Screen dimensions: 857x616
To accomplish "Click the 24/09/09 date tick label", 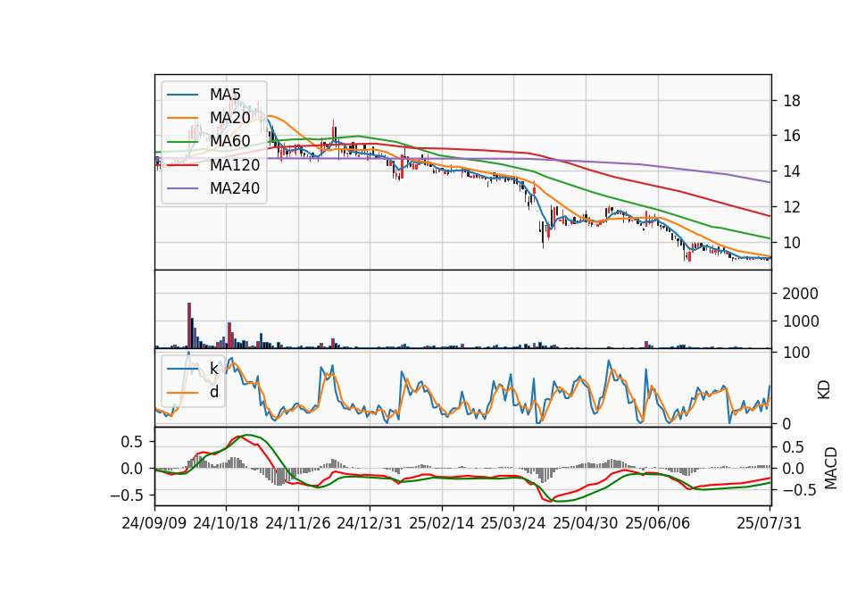I will (154, 523).
